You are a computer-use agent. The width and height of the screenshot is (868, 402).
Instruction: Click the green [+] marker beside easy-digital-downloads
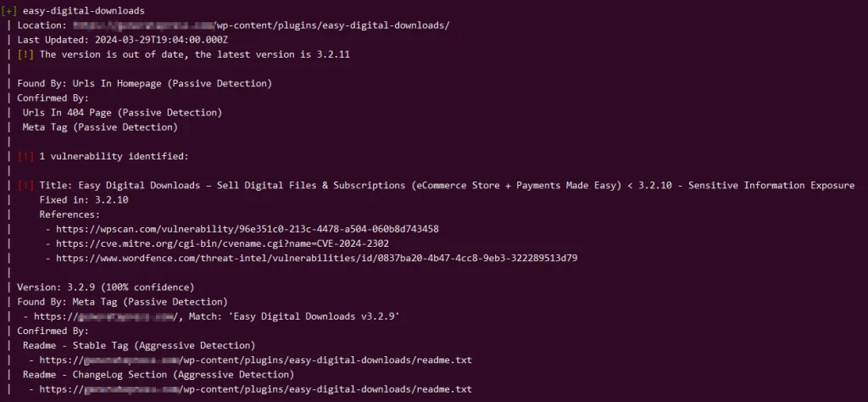coord(10,11)
